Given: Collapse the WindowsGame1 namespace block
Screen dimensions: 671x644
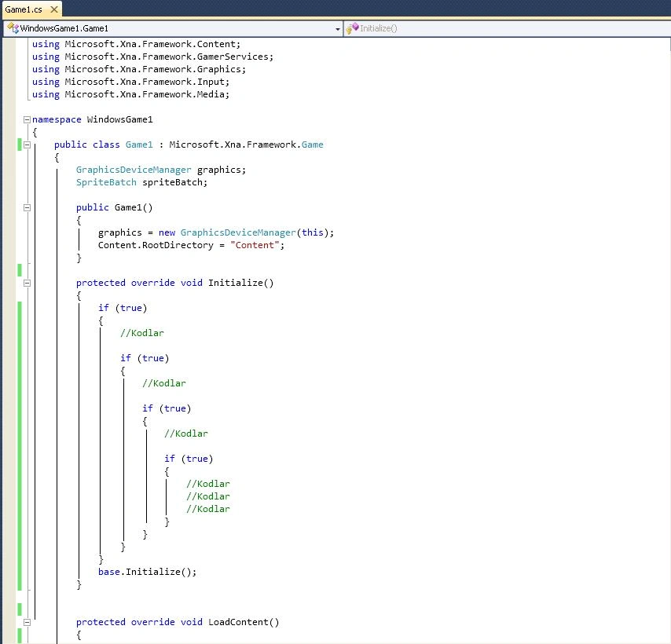Looking at the screenshot, I should (27, 119).
